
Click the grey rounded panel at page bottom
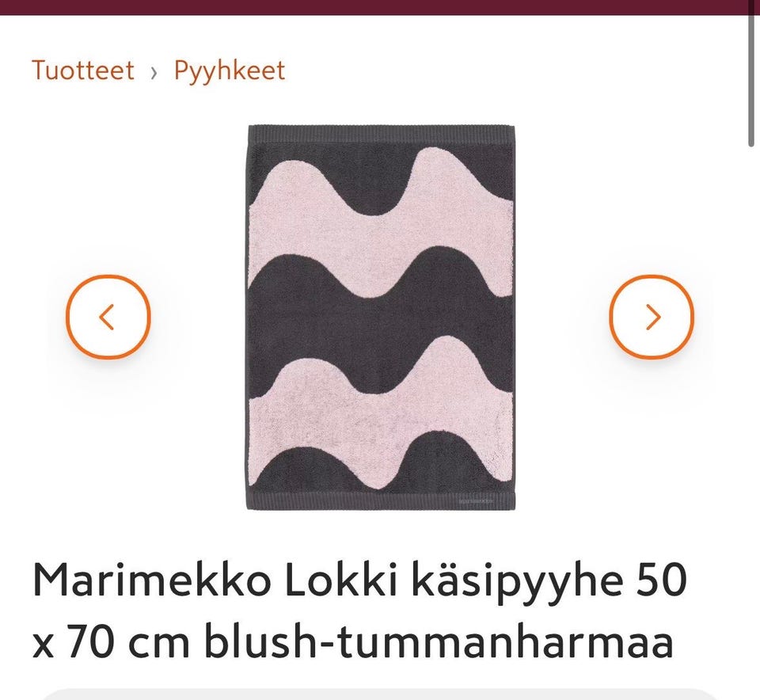pyautogui.click(x=380, y=694)
